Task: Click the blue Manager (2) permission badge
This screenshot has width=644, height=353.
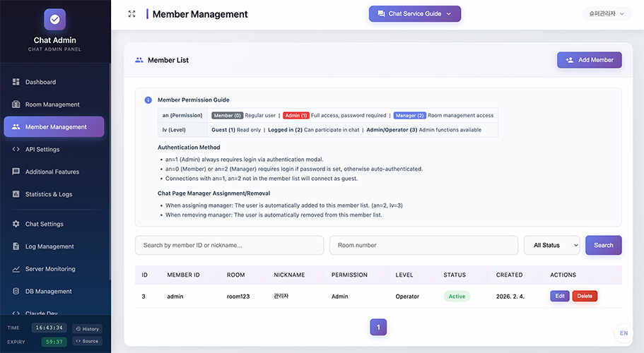Action: coord(409,116)
